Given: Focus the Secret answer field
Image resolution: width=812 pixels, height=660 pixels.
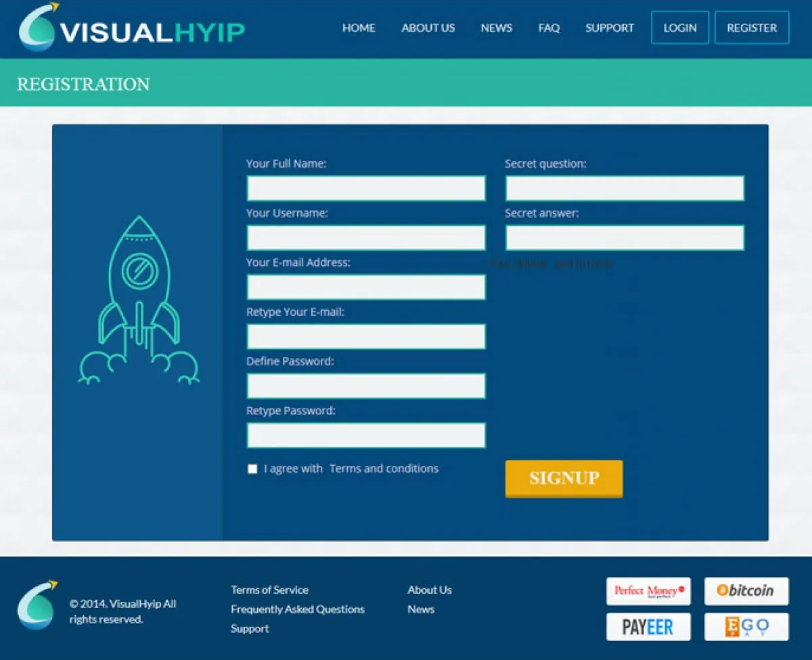Looking at the screenshot, I should [x=625, y=237].
